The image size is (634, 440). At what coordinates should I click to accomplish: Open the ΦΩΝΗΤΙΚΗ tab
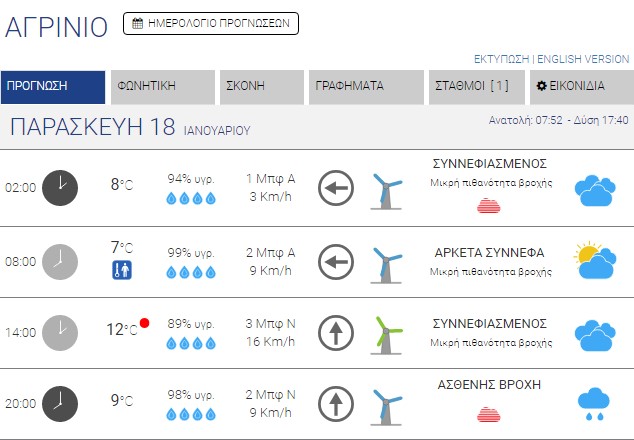pos(165,86)
